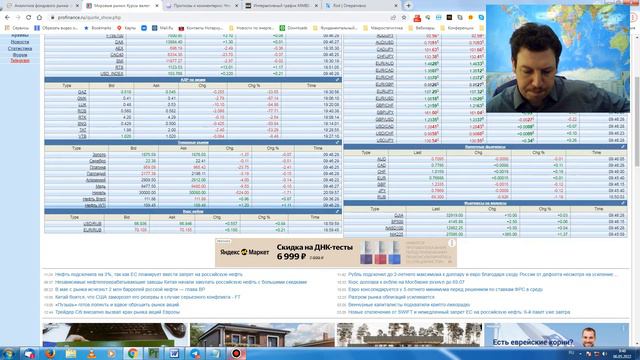Open the Сервисы apps bookmark
The width and height of the screenshot is (640, 360).
pyautogui.click(x=17, y=28)
